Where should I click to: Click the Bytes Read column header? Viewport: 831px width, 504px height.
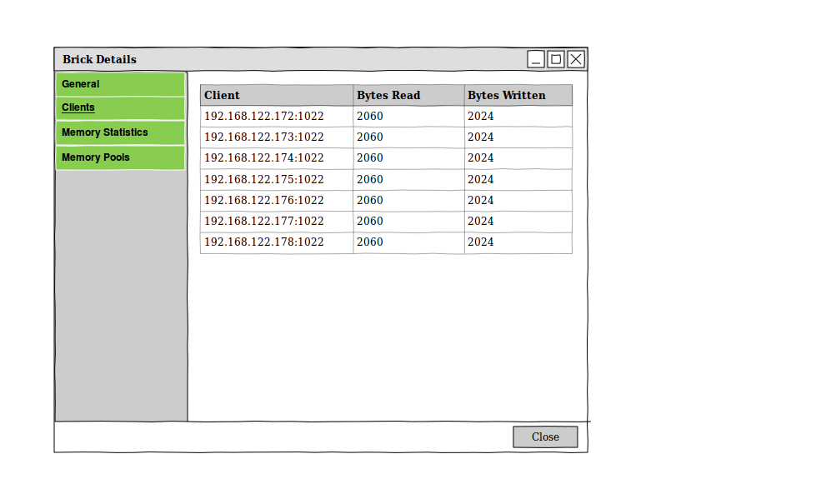[408, 95]
